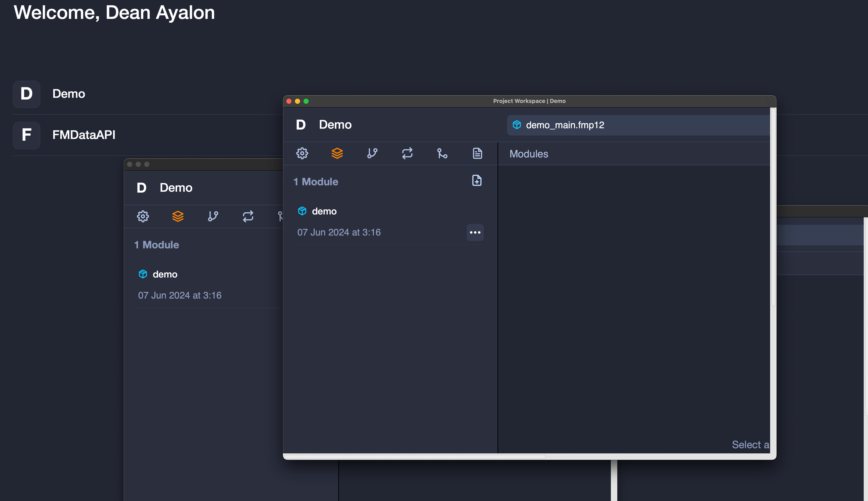Click cube icon of demo in background window
This screenshot has width=868, height=501.
pos(143,274)
